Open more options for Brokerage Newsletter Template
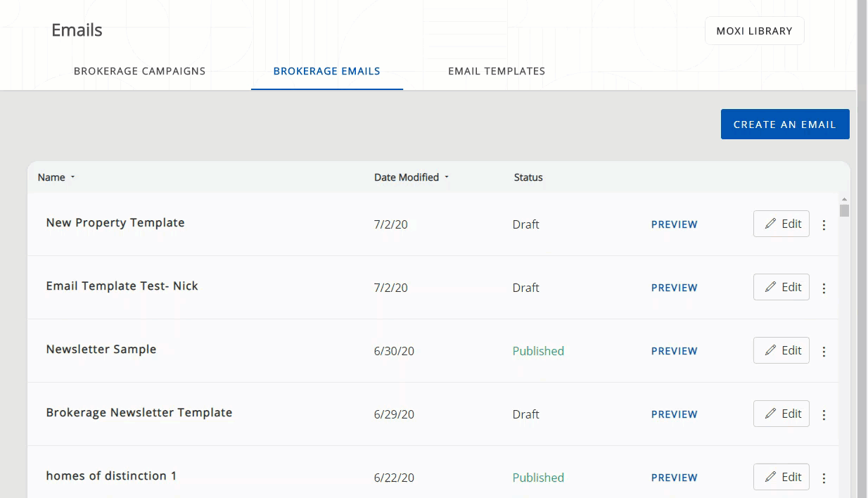Screen dimensions: 868x498 [824, 415]
